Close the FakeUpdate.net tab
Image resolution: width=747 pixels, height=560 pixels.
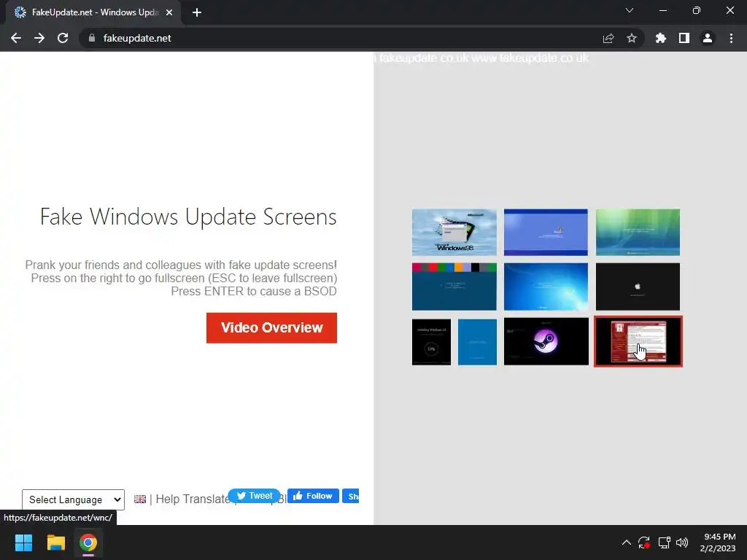pyautogui.click(x=169, y=12)
